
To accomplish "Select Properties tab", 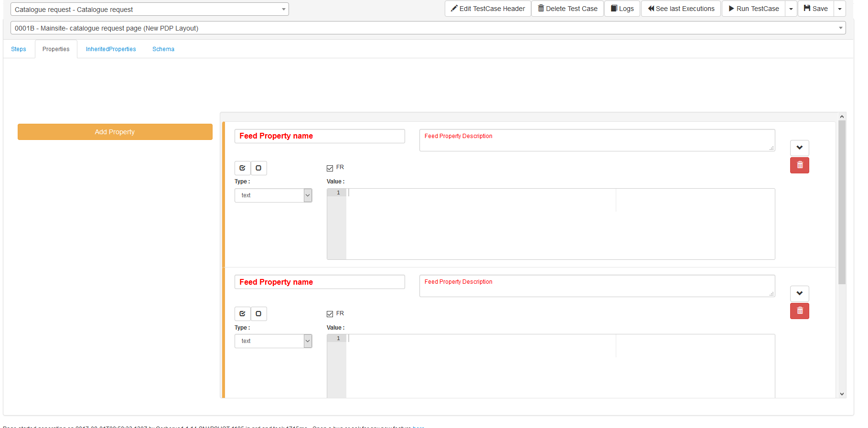I will coord(56,49).
